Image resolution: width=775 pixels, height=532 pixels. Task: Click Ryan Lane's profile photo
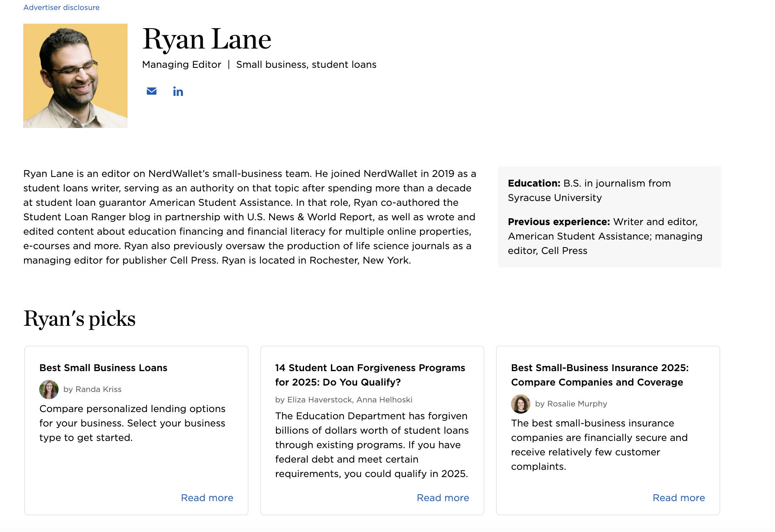tap(75, 76)
